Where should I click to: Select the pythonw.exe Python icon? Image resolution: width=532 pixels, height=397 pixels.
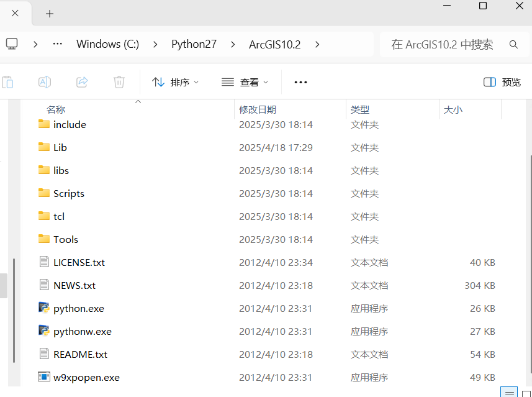(x=44, y=331)
